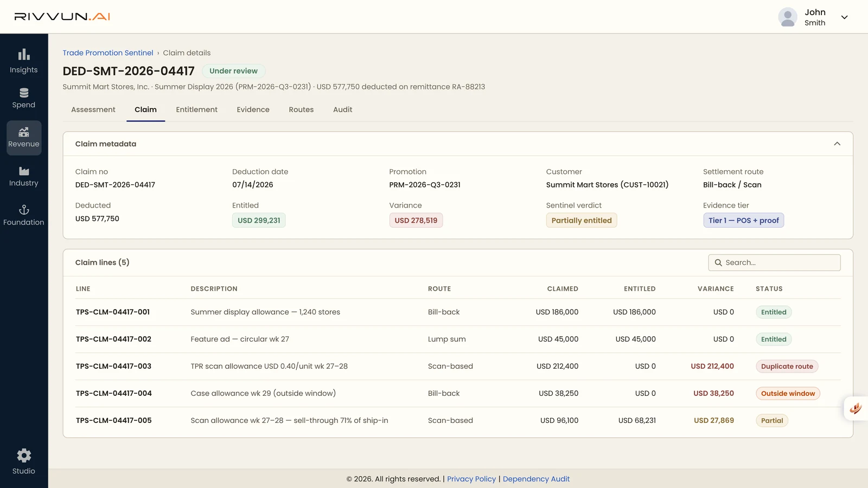Switch to the Entitlement tab
The width and height of the screenshot is (868, 488).
point(196,110)
